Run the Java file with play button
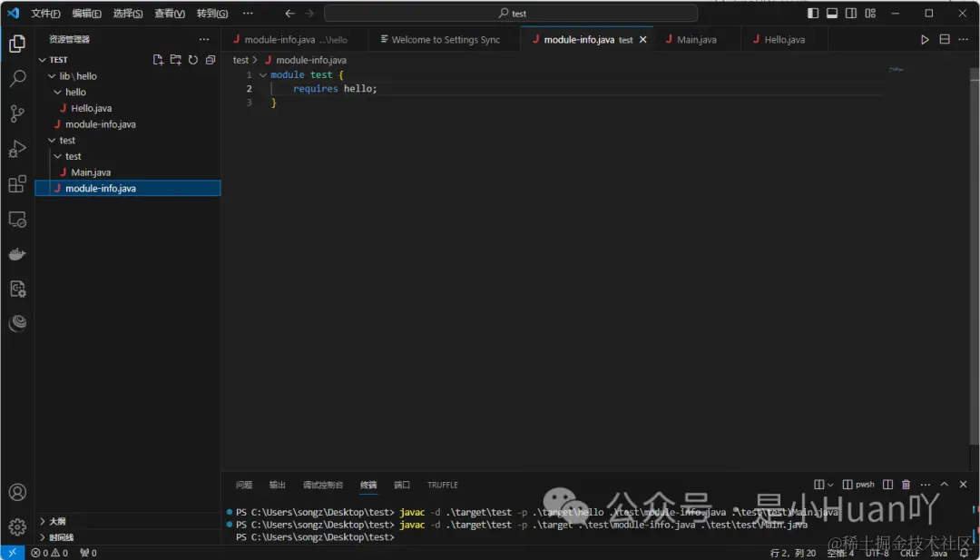This screenshot has height=560, width=980. (925, 39)
